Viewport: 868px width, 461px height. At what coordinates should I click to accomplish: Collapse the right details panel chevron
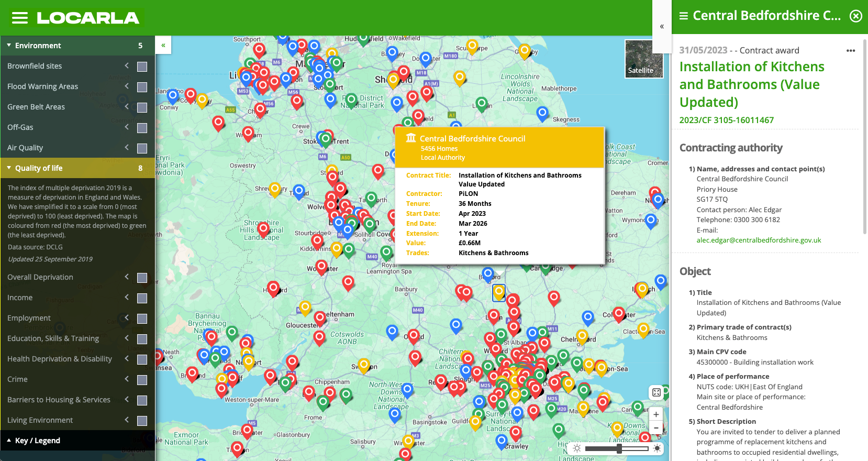click(x=662, y=26)
